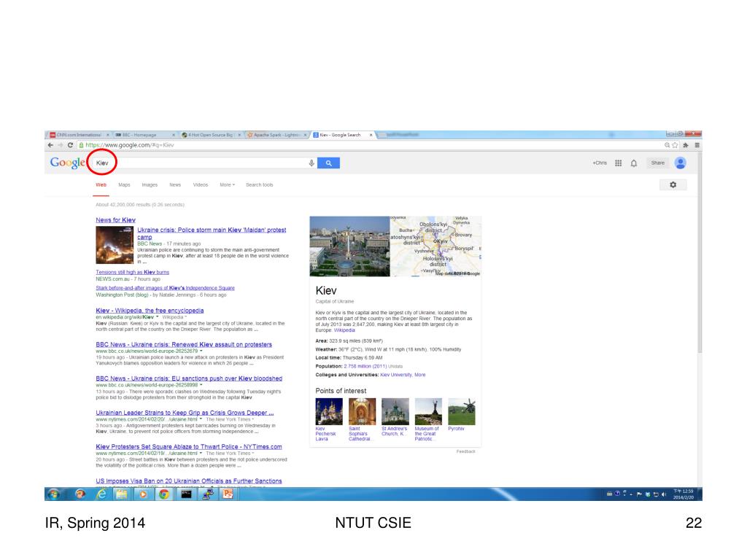The height and width of the screenshot is (560, 747).
Task: Open the News for Kiev link
Action: coord(115,220)
